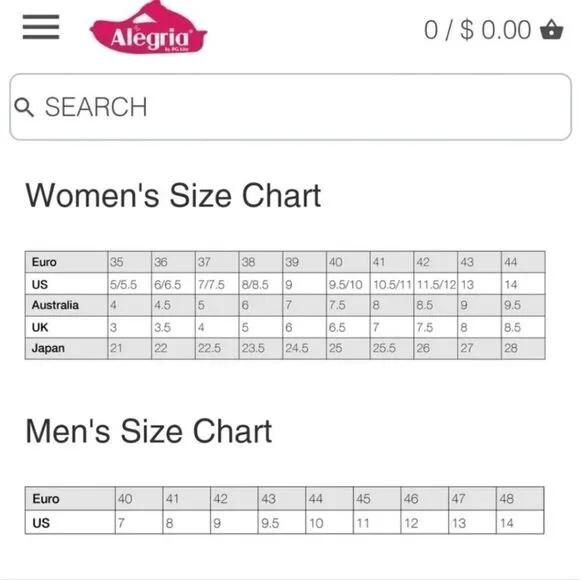
Task: Click the Australia row label
Action: [66, 305]
